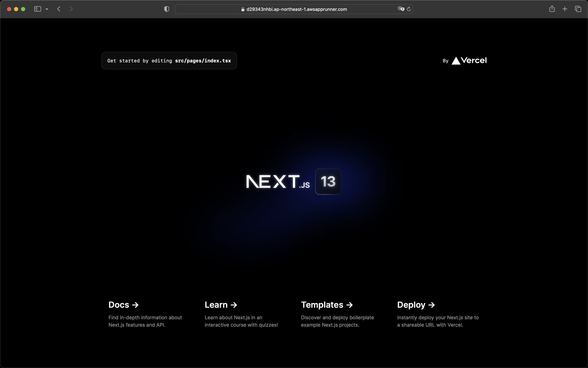Show the tab overview

coord(578,9)
